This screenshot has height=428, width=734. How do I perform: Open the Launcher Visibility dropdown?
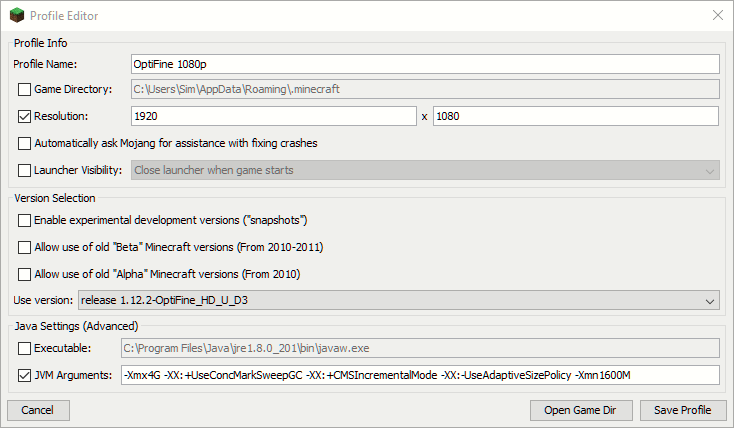(x=425, y=170)
